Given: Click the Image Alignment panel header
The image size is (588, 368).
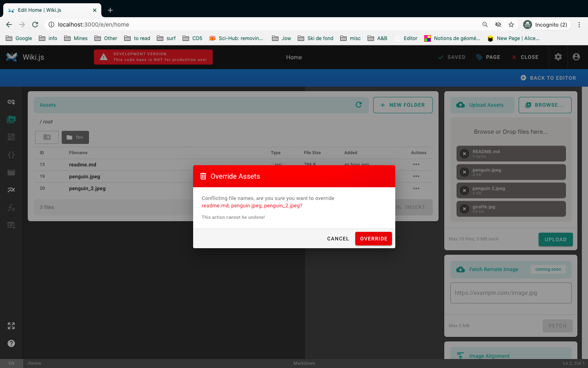Looking at the screenshot, I should pyautogui.click(x=511, y=354).
